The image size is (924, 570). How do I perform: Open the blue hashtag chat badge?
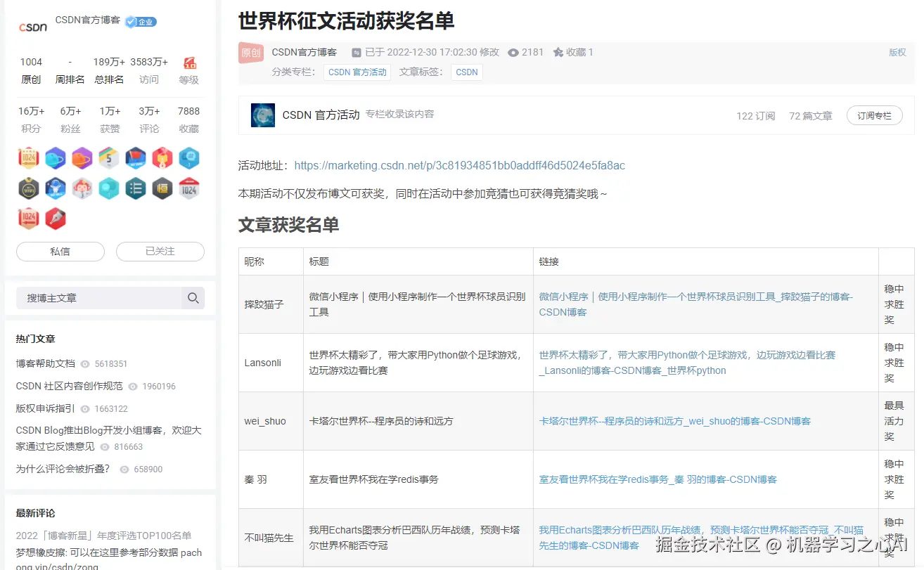click(x=188, y=158)
